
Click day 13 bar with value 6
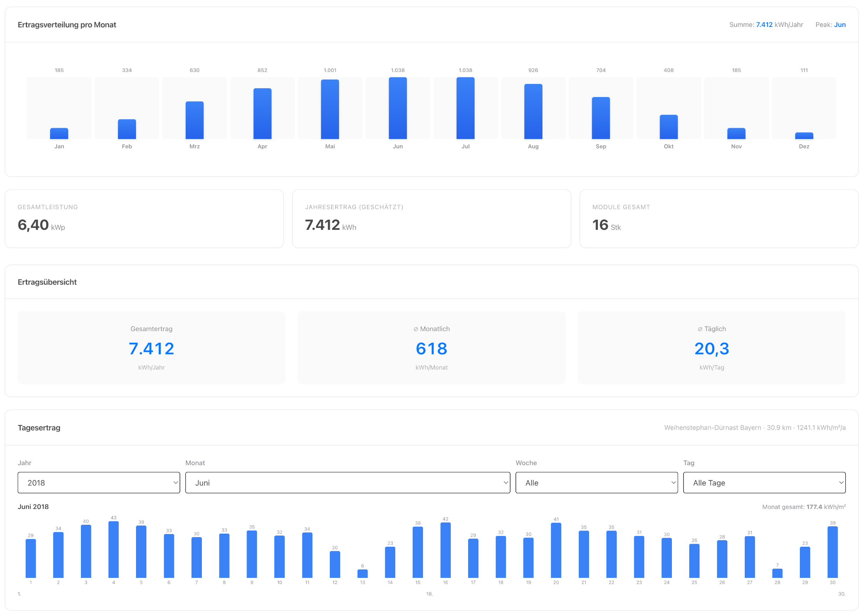363,573
